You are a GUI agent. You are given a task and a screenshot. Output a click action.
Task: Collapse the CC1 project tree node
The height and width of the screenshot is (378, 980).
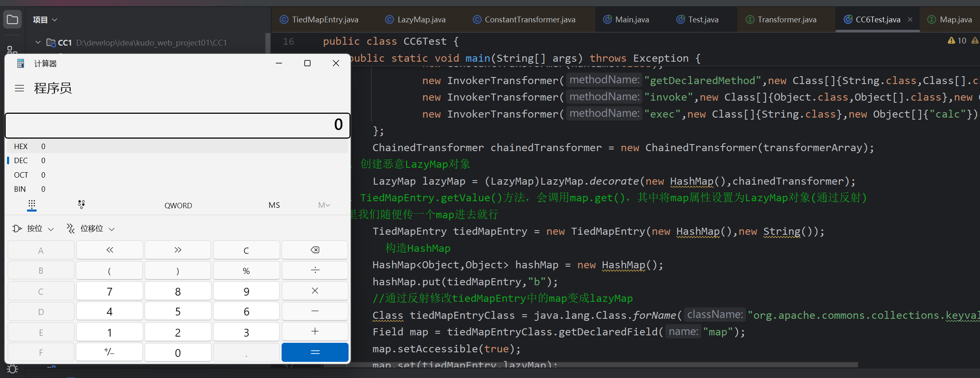[x=38, y=42]
